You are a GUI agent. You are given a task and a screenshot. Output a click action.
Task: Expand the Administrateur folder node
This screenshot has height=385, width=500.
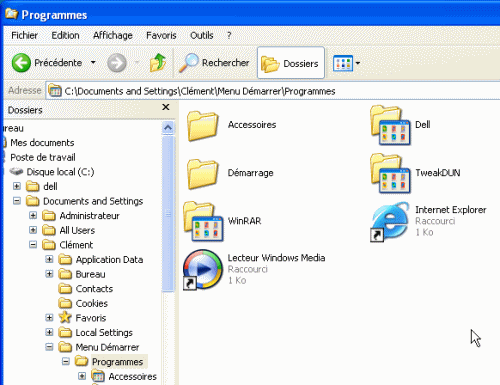[x=33, y=215]
